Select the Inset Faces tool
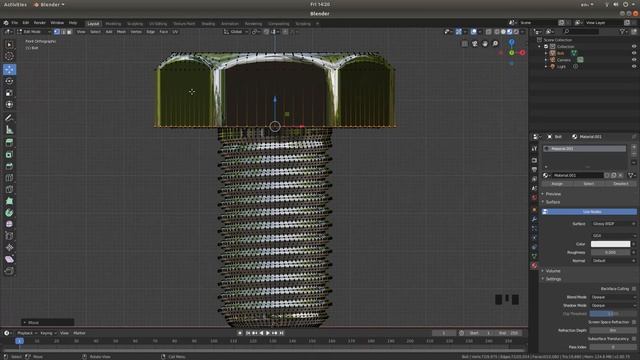Screen dimensions: 640x360 9,154
